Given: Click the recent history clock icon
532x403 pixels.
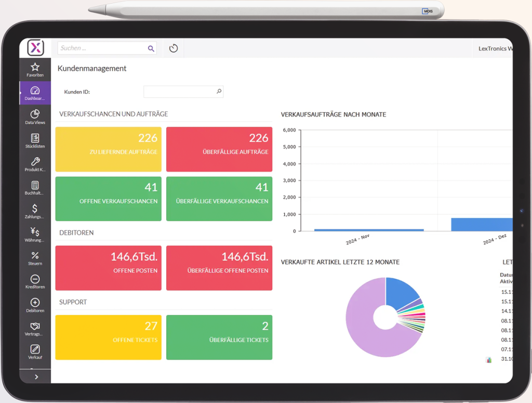Looking at the screenshot, I should point(174,48).
